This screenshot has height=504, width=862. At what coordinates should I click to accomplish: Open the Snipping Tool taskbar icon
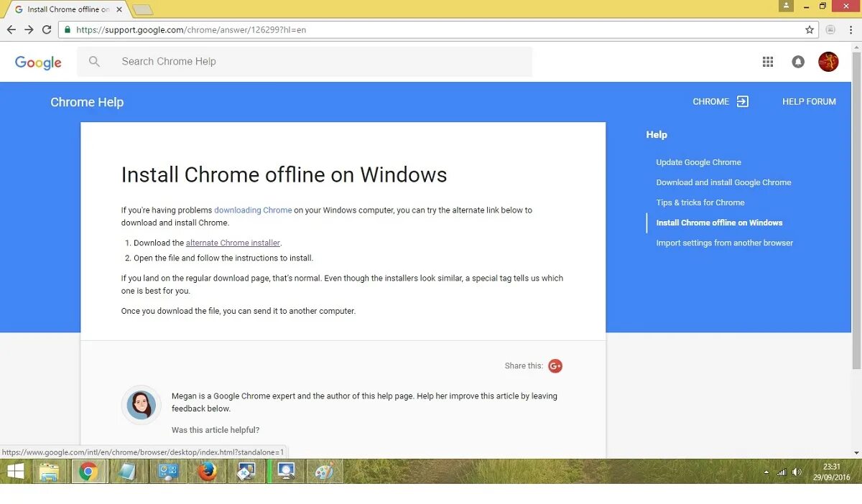[x=246, y=472]
